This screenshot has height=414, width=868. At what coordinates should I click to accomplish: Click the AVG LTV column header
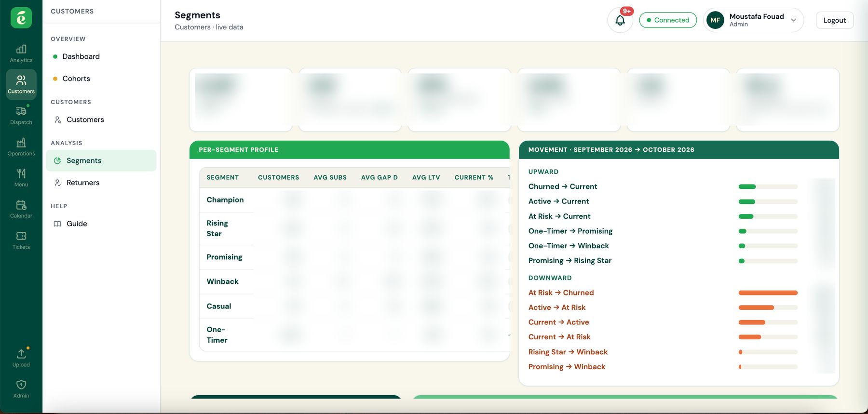click(426, 177)
